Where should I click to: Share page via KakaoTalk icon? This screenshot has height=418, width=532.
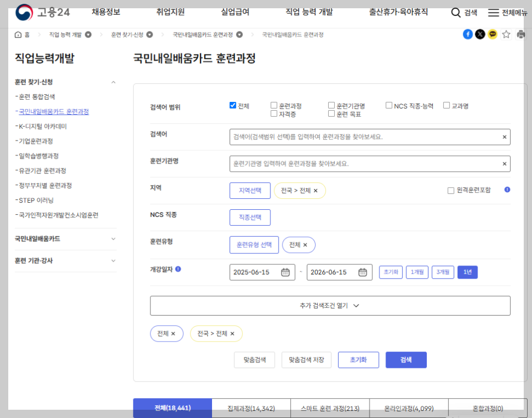[493, 34]
